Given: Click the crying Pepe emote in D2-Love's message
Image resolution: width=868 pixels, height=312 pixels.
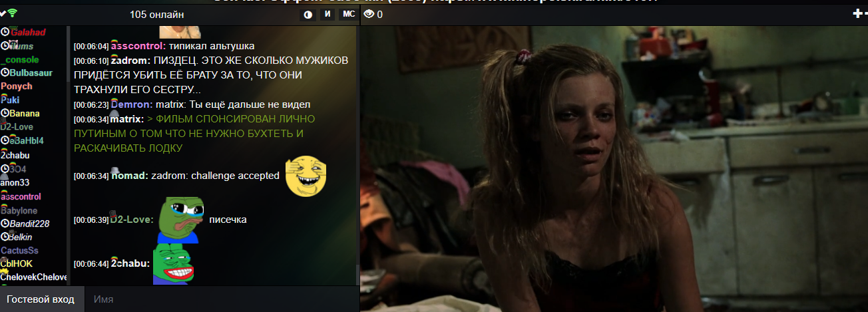Looking at the screenshot, I should (180, 220).
